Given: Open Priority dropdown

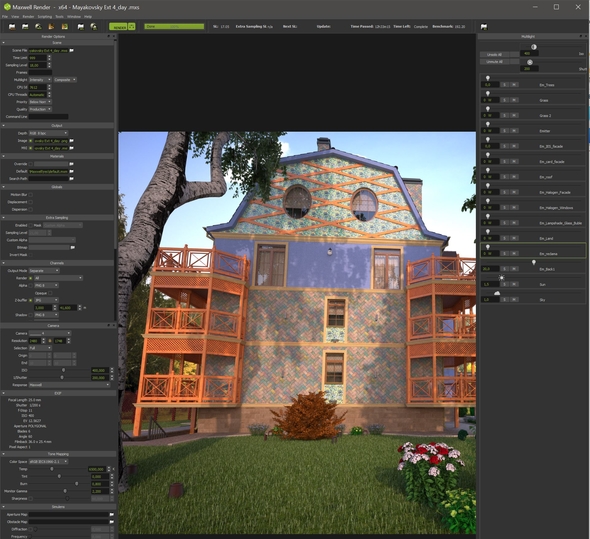Looking at the screenshot, I should point(40,102).
